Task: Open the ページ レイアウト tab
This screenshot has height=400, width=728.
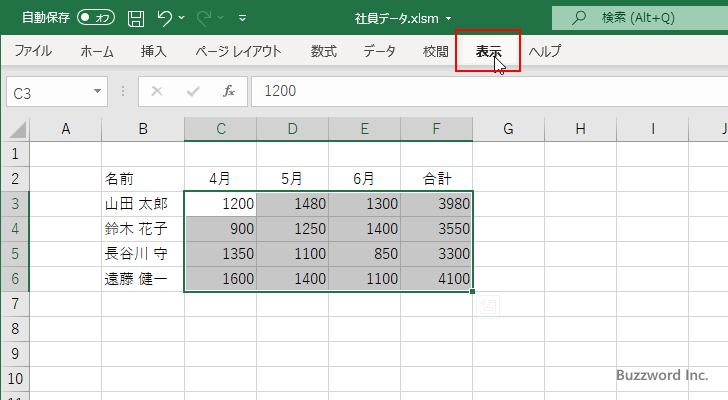Action: point(238,51)
